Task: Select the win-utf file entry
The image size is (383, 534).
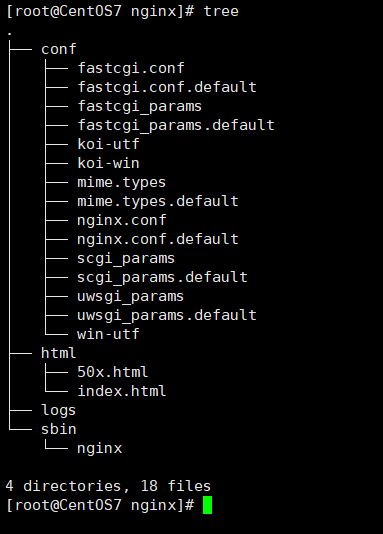Action: (108, 334)
